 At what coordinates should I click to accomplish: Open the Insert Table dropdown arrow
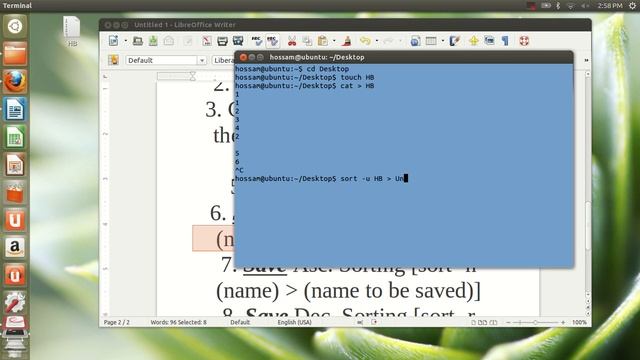pos(443,41)
